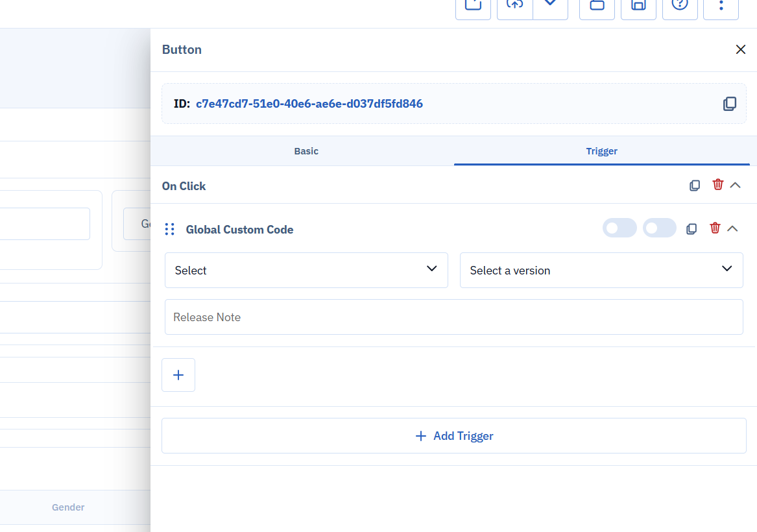Copy the button ID to clipboard
This screenshot has height=532, width=757.
pos(730,104)
